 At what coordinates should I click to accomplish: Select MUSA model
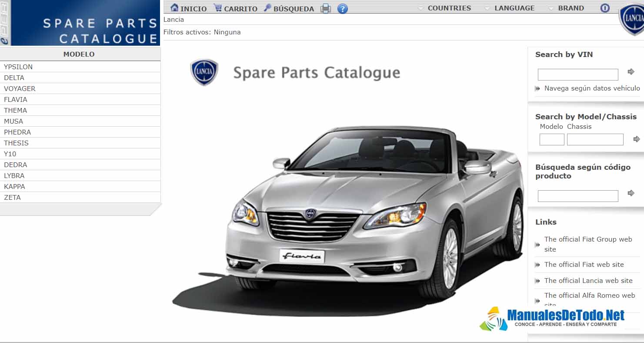tap(80, 121)
